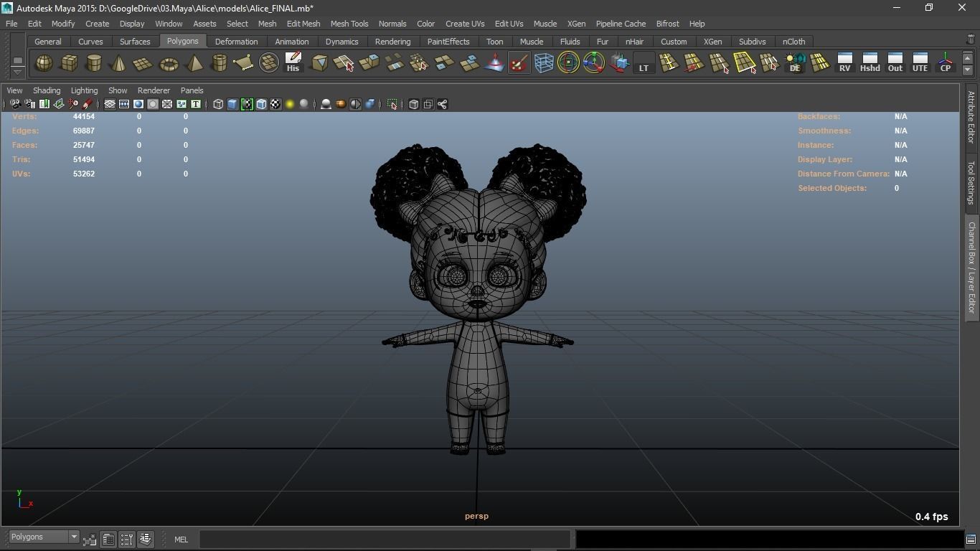Toggle textured display checker icon

coord(275,104)
